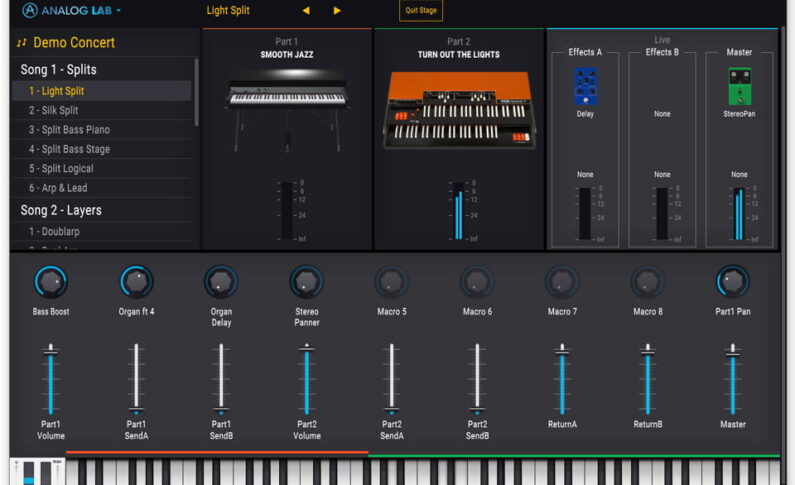Click the ReturnB fader
The image size is (795, 485).
click(647, 379)
